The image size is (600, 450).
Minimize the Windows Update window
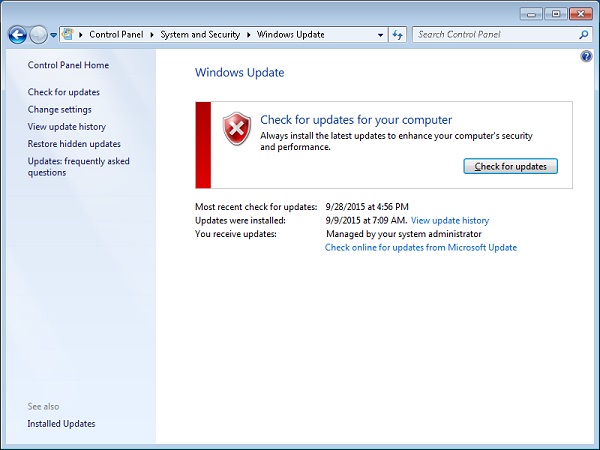click(x=531, y=14)
